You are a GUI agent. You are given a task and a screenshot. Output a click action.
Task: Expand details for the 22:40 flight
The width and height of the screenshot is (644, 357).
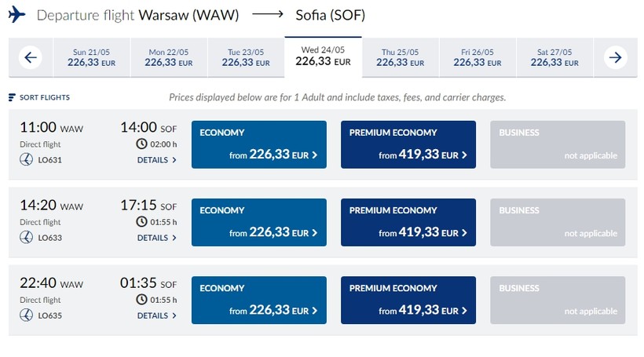(x=156, y=315)
